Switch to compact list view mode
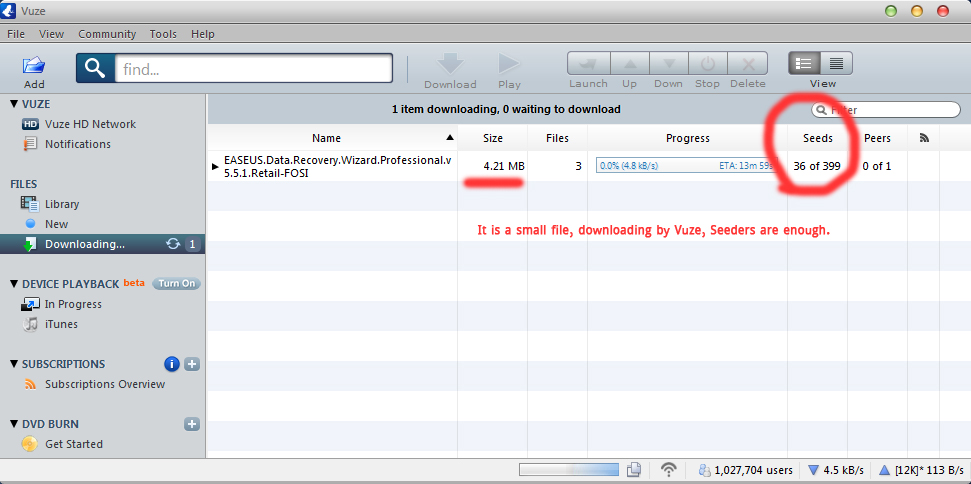 pos(837,63)
